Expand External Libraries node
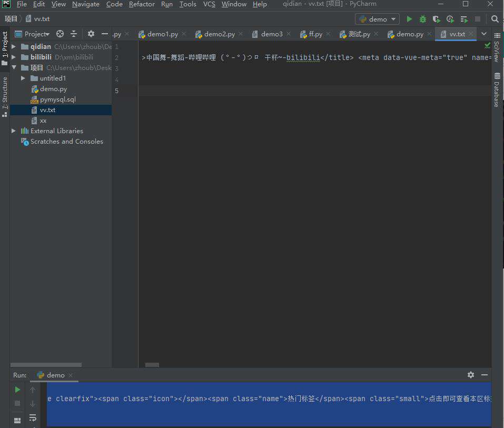 14,131
